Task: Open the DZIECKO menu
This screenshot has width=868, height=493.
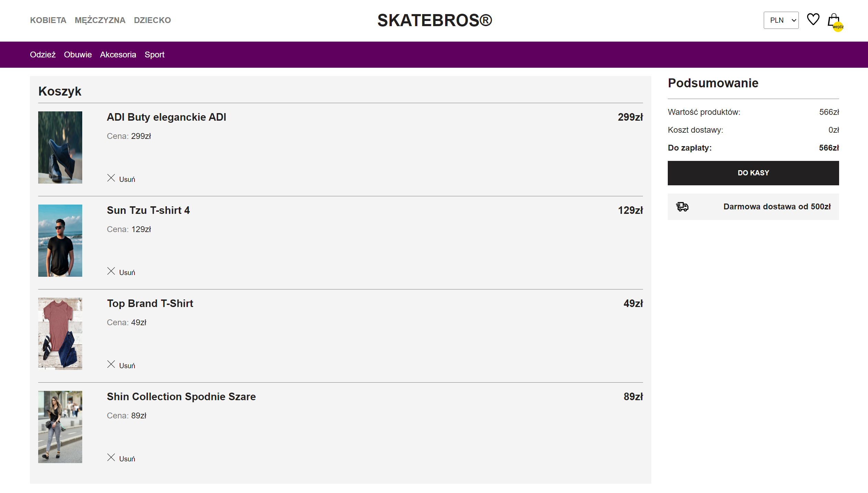Action: tap(152, 20)
